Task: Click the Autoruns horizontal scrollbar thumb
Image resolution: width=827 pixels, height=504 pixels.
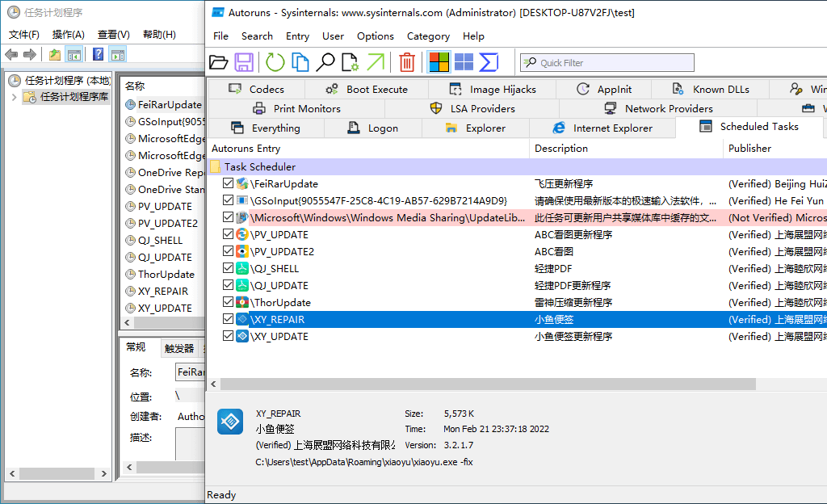Action: [488, 384]
